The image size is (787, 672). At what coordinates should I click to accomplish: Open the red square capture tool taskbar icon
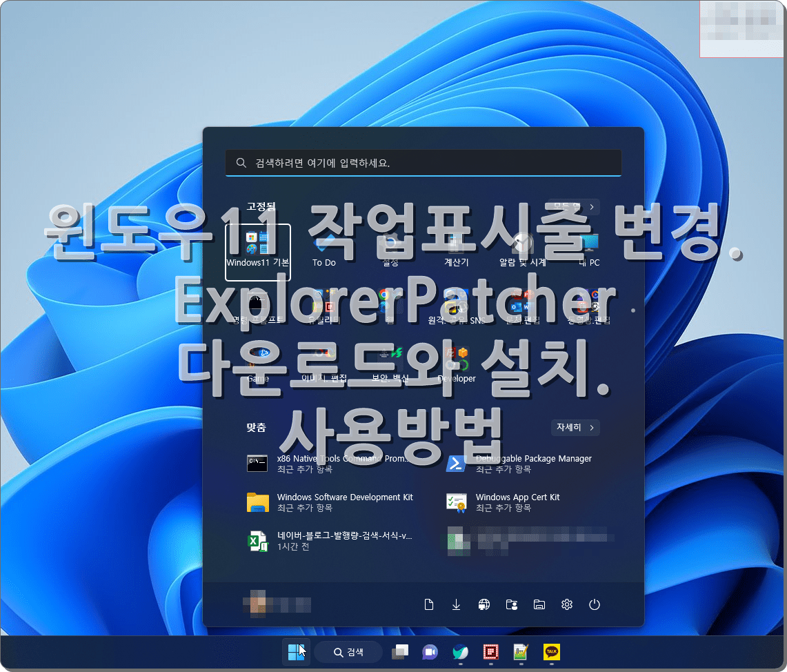pos(490,652)
